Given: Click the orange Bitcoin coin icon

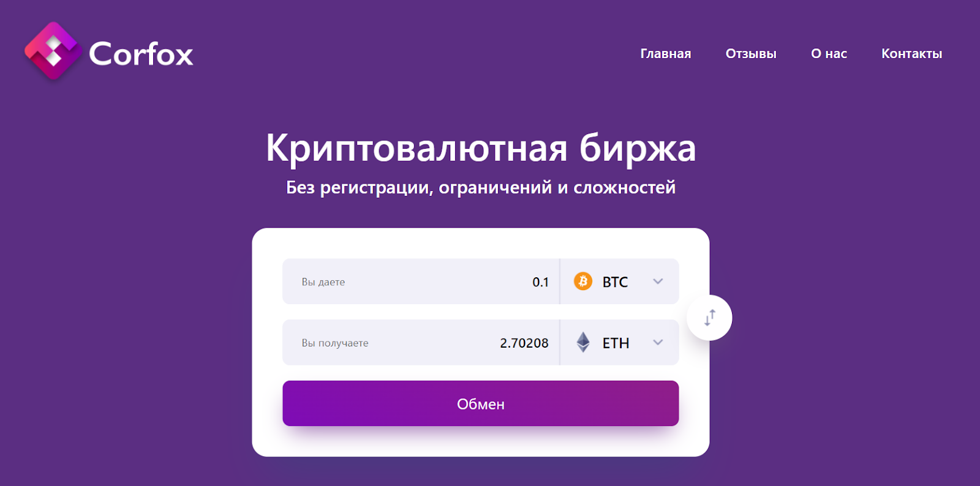Looking at the screenshot, I should click(x=582, y=282).
